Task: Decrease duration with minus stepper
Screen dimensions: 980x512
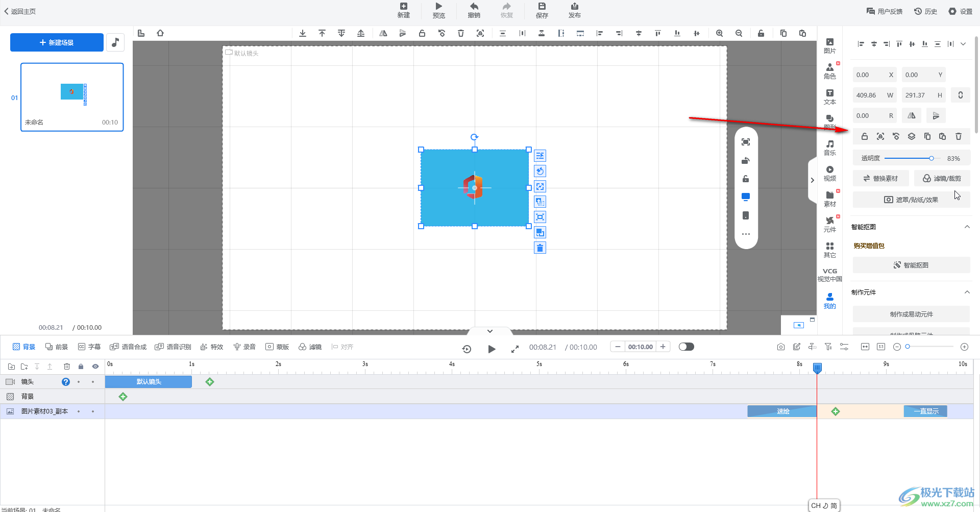Action: pos(618,347)
